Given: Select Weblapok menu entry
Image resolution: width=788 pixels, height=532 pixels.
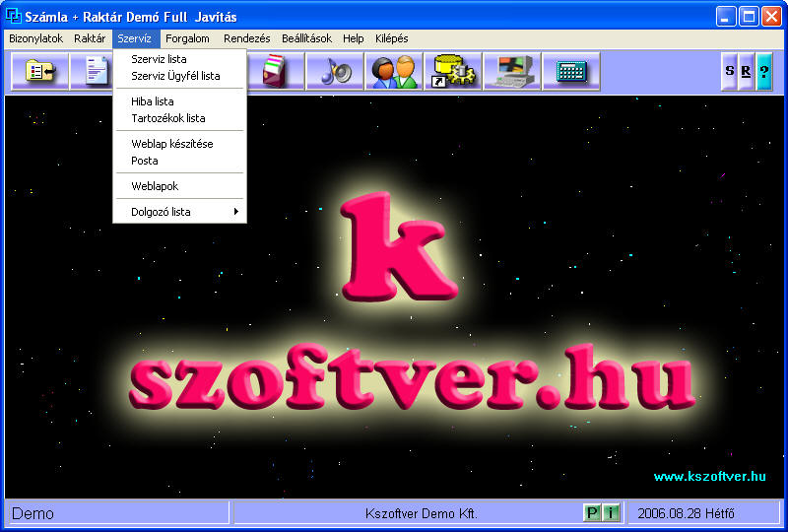Looking at the screenshot, I should pyautogui.click(x=179, y=186).
